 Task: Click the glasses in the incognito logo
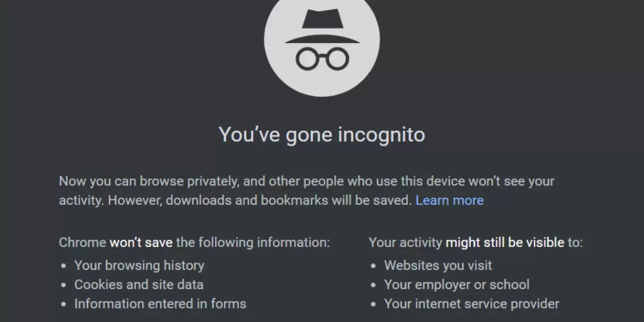click(x=322, y=59)
